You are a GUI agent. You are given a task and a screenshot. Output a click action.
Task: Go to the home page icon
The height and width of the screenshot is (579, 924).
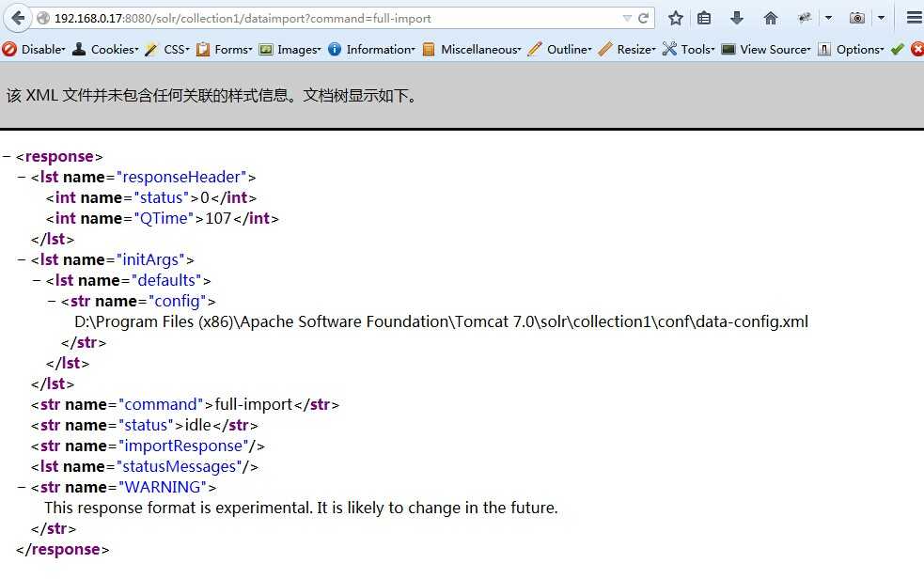click(x=770, y=18)
